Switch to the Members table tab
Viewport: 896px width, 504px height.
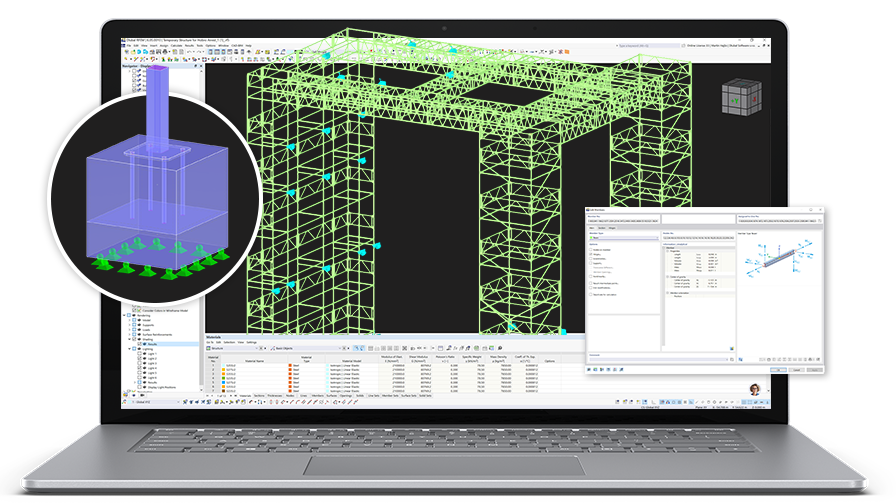pyautogui.click(x=317, y=395)
